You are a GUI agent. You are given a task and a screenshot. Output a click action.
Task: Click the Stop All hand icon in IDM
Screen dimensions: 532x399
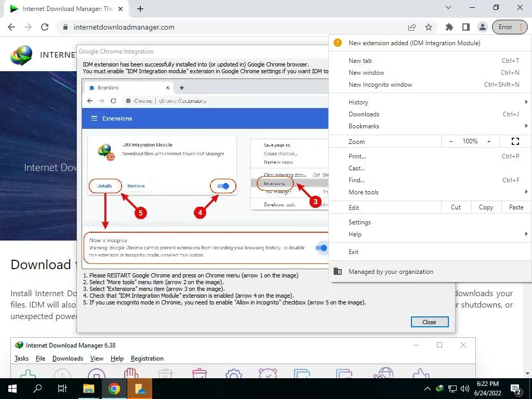(131, 373)
